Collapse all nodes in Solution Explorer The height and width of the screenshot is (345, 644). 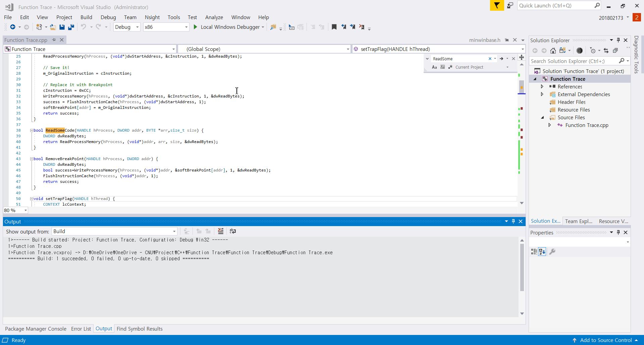615,51
